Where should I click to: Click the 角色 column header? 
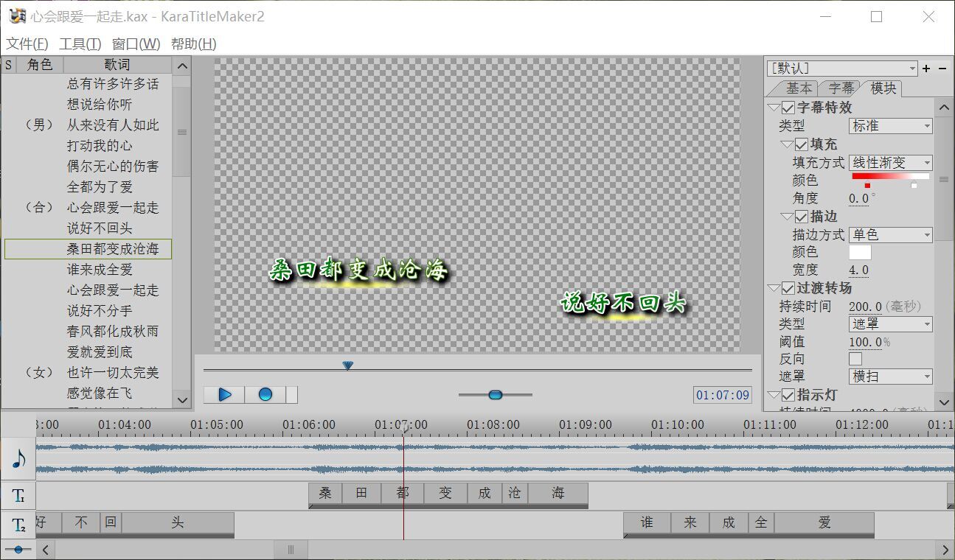tap(40, 65)
